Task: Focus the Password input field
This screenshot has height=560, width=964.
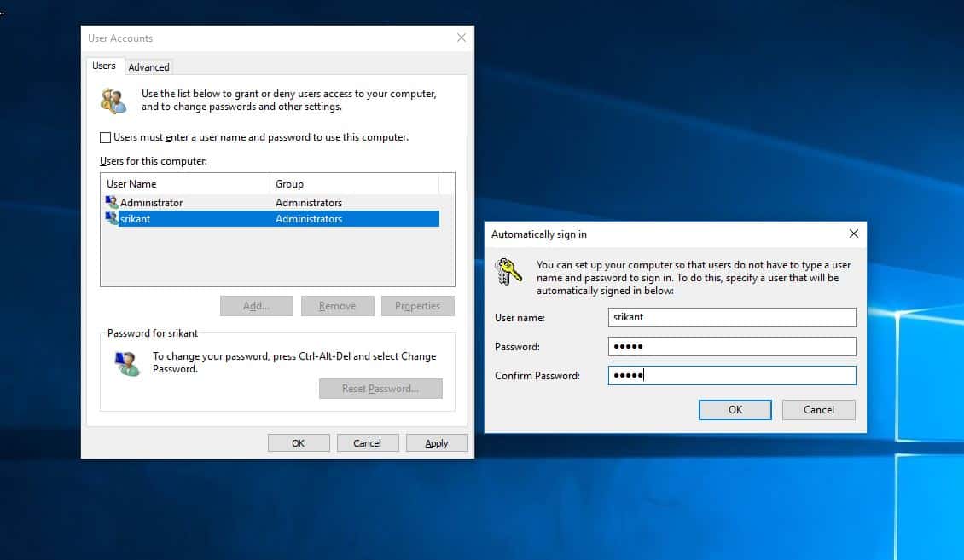Action: click(732, 346)
